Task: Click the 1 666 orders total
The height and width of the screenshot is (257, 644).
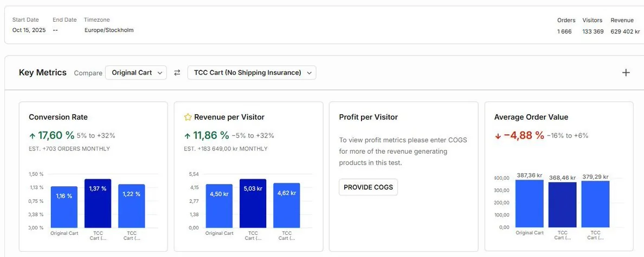Action: (564, 31)
